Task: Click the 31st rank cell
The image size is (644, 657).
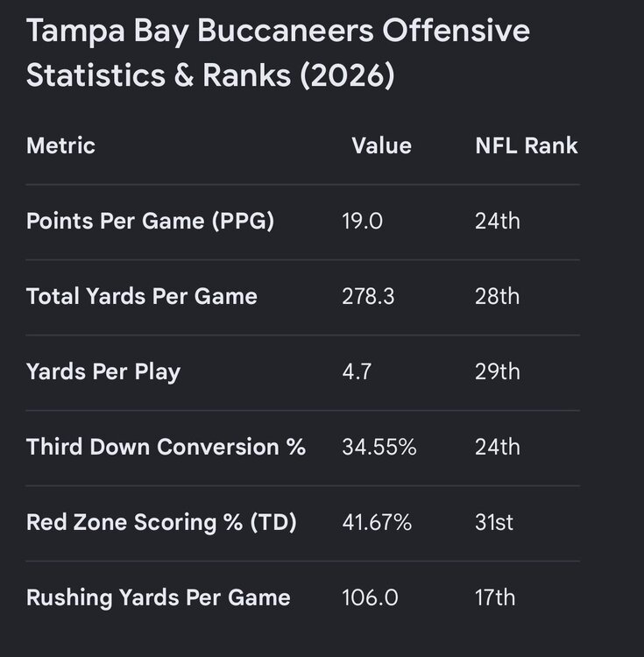Action: click(x=494, y=522)
